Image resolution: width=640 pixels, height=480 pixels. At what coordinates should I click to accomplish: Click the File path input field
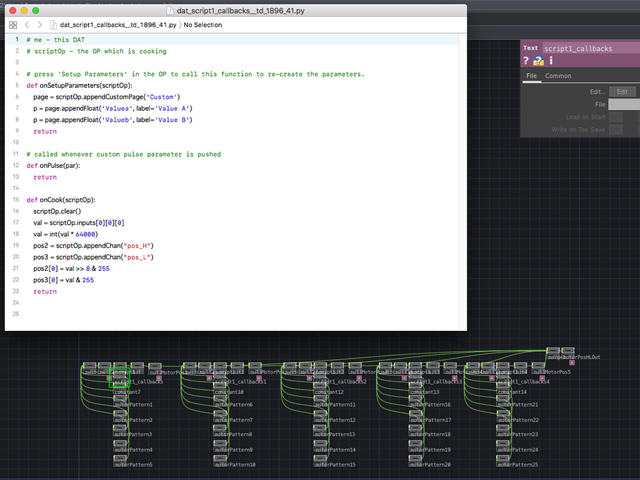click(x=624, y=104)
